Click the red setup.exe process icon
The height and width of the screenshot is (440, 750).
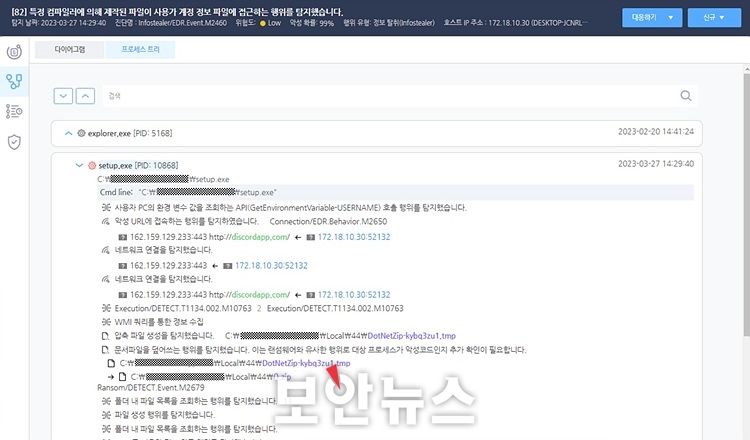pyautogui.click(x=92, y=165)
